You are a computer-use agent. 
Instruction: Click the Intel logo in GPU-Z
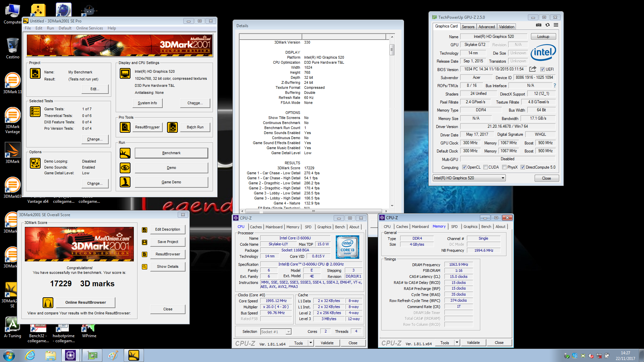(543, 53)
